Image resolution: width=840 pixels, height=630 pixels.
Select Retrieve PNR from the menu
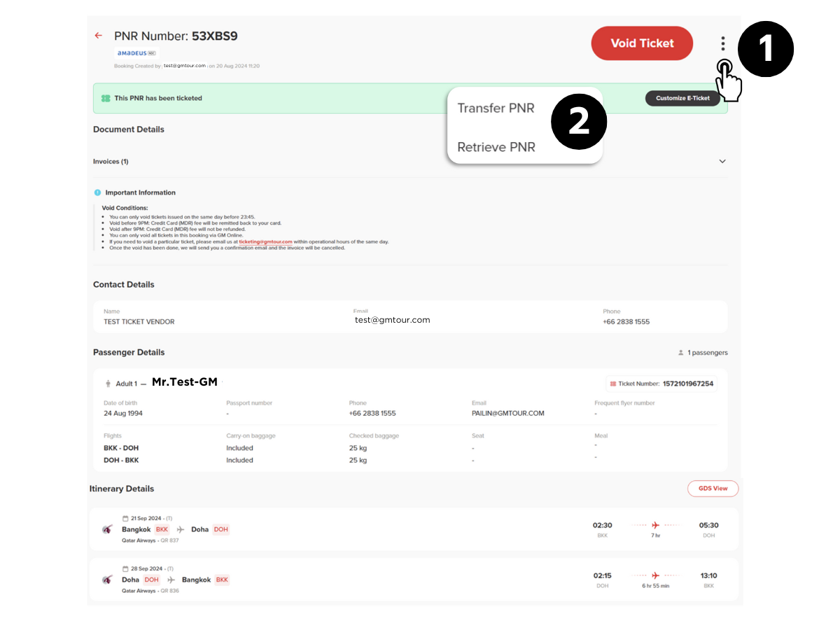click(496, 147)
